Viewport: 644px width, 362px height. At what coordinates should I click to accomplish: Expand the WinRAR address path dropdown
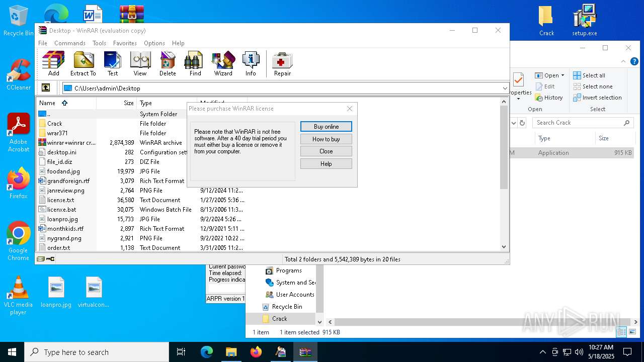[505, 88]
